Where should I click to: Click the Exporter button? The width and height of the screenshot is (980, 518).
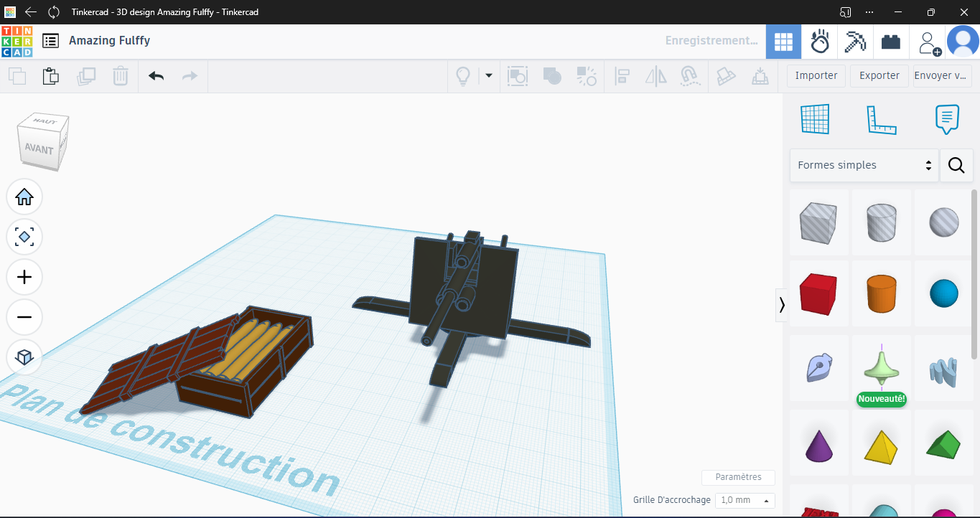[879, 75]
